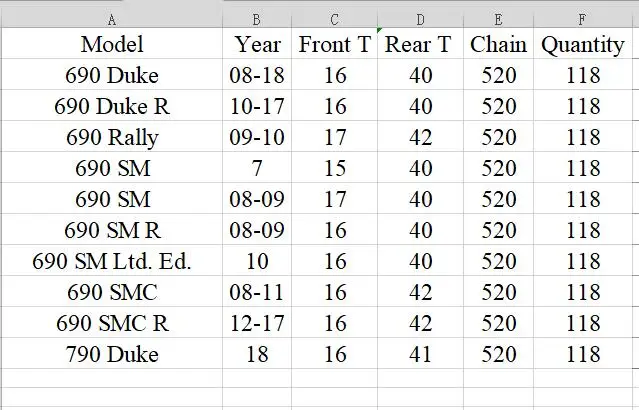Select the 690 SMC model cell
This screenshot has width=639, height=410.
pos(112,291)
